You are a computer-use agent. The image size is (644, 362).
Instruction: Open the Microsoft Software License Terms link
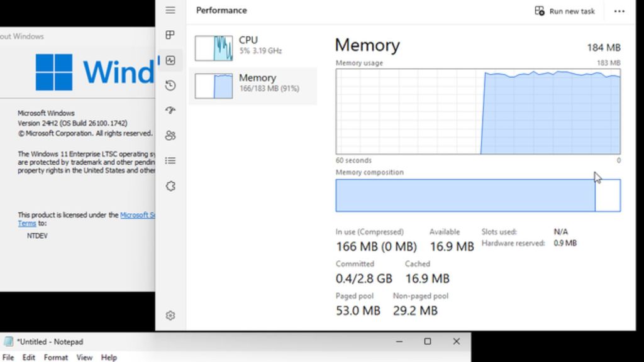click(134, 214)
